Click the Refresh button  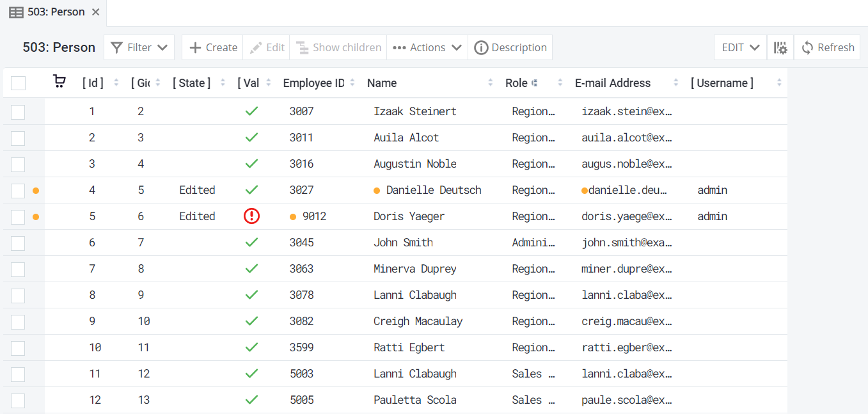[827, 47]
